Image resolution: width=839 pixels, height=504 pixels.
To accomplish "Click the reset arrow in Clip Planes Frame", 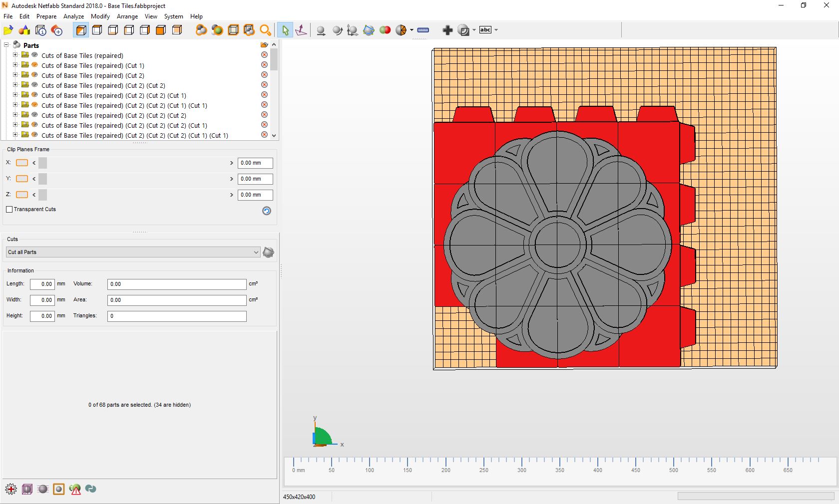I will [266, 211].
